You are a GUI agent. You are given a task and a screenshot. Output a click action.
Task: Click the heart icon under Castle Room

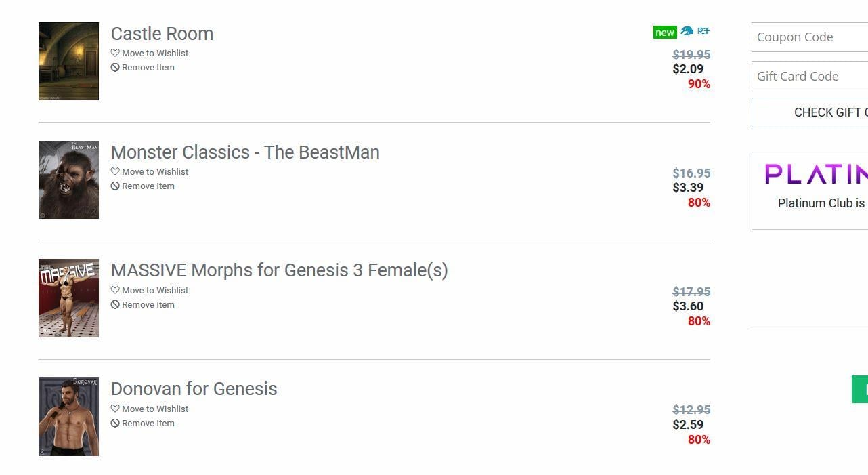(x=115, y=53)
